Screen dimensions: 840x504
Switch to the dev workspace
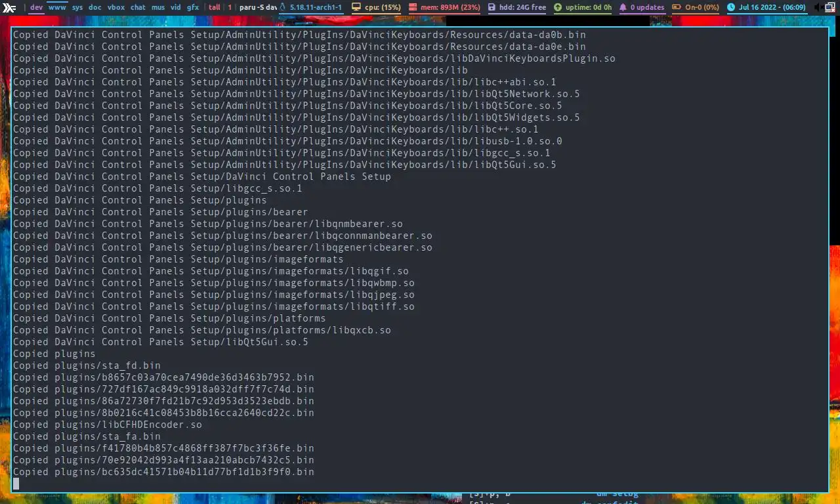[x=37, y=8]
